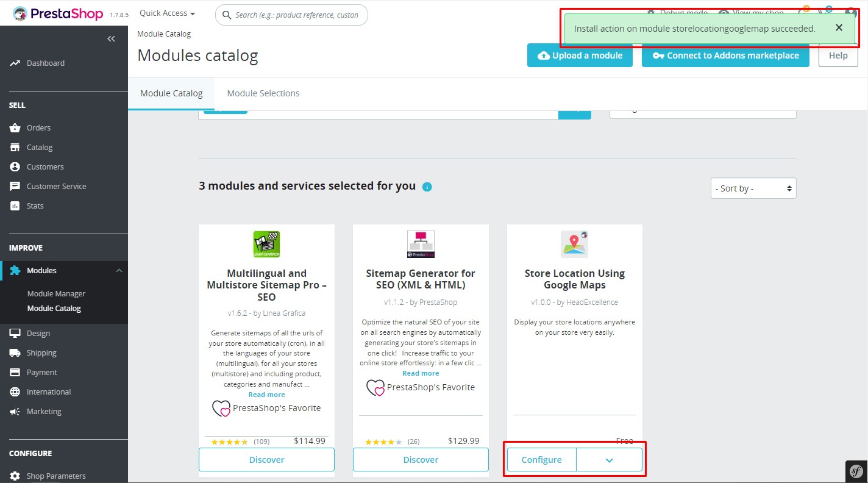This screenshot has width=868, height=483.
Task: Click the Module Catalog breadcrumb
Action: click(164, 34)
